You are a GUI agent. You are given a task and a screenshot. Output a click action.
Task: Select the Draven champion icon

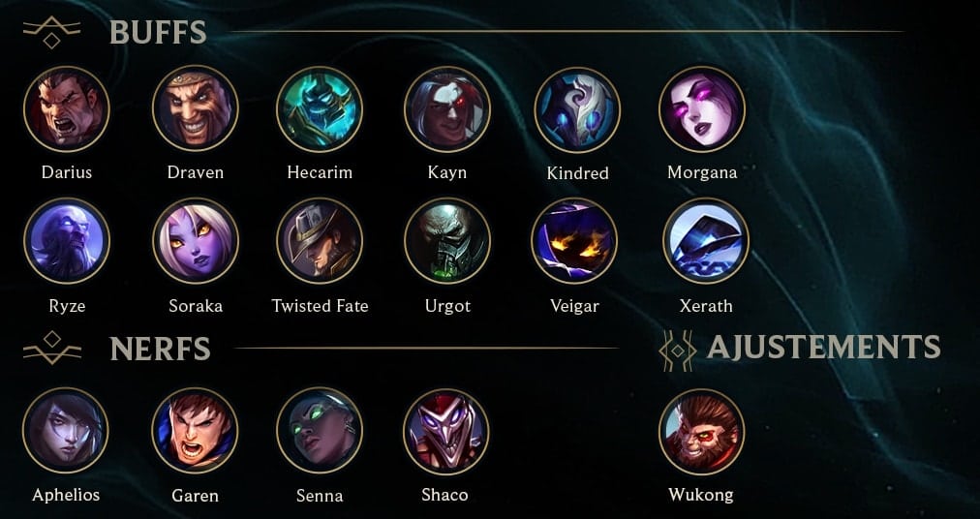click(195, 108)
